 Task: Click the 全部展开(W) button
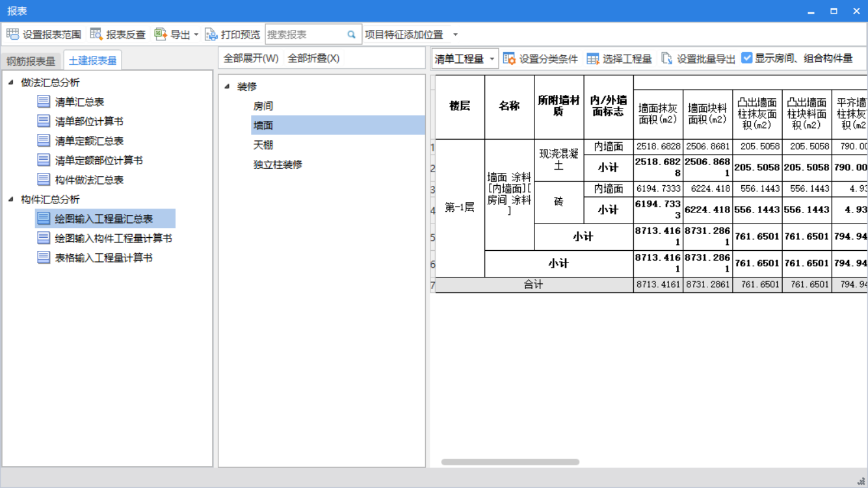click(x=251, y=58)
